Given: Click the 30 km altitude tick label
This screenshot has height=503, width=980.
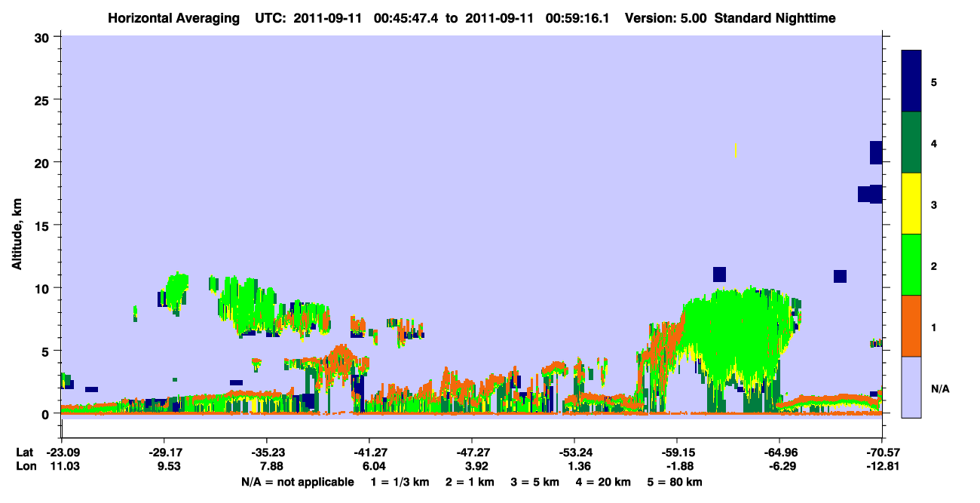Looking at the screenshot, I should (x=43, y=37).
